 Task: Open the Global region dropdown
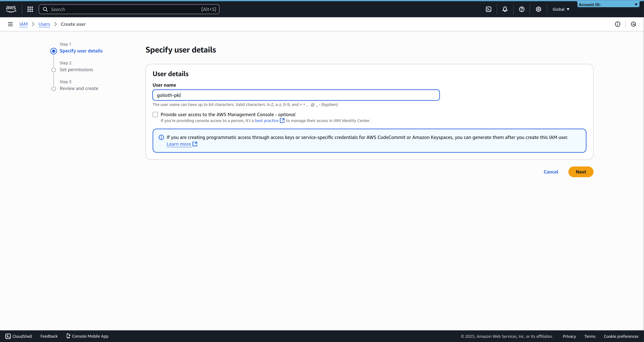561,9
